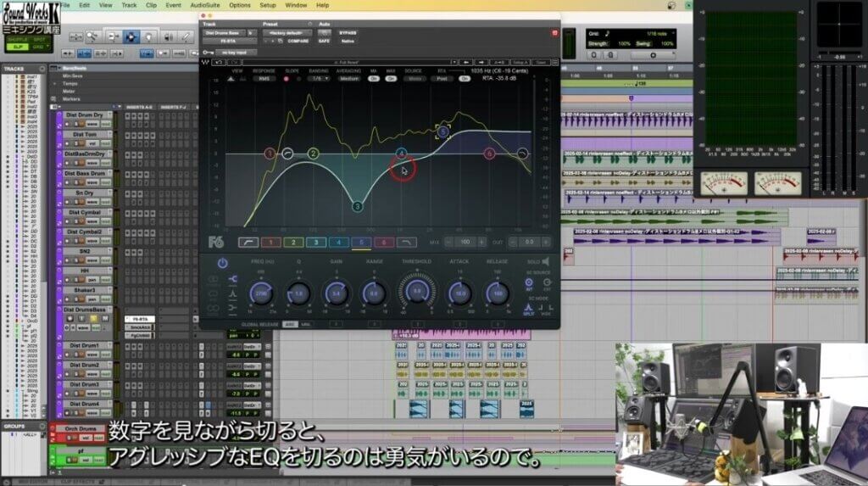Open the GROUPS list options menu
This screenshot has width=868, height=486.
tap(42, 426)
